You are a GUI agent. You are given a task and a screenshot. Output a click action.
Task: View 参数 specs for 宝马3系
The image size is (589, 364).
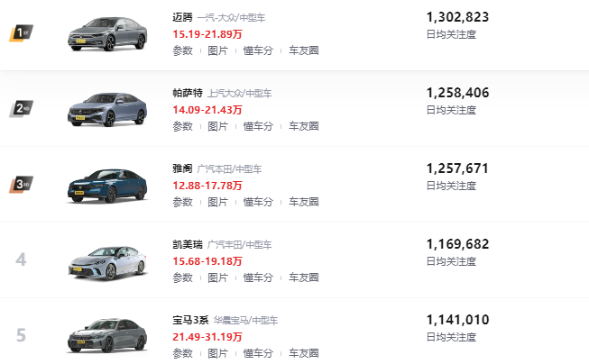tap(181, 353)
